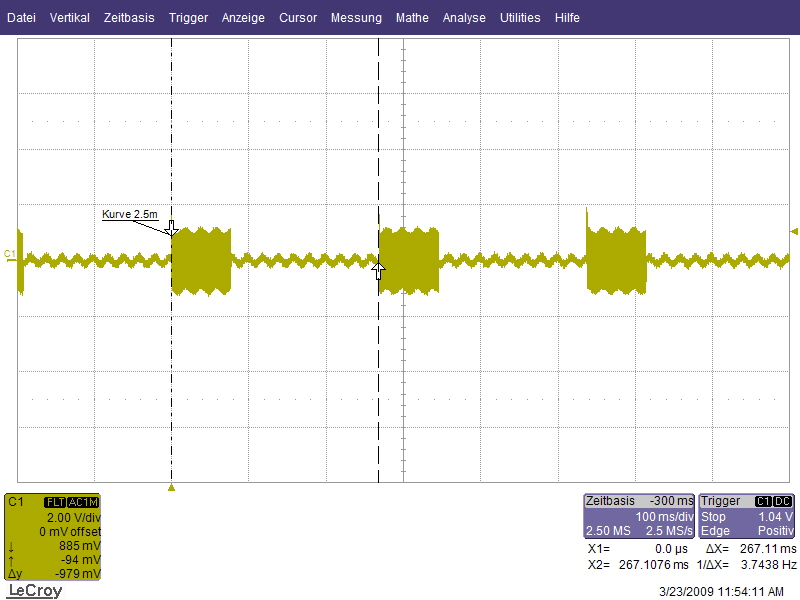Click the Edge trigger type text
The image size is (800, 600).
coord(715,531)
